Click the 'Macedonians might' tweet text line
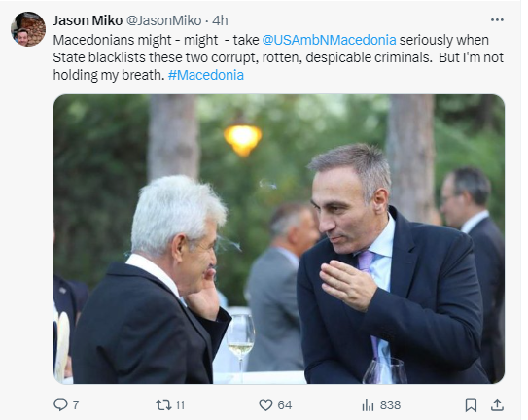Image resolution: width=528 pixels, height=420 pixels. point(112,40)
